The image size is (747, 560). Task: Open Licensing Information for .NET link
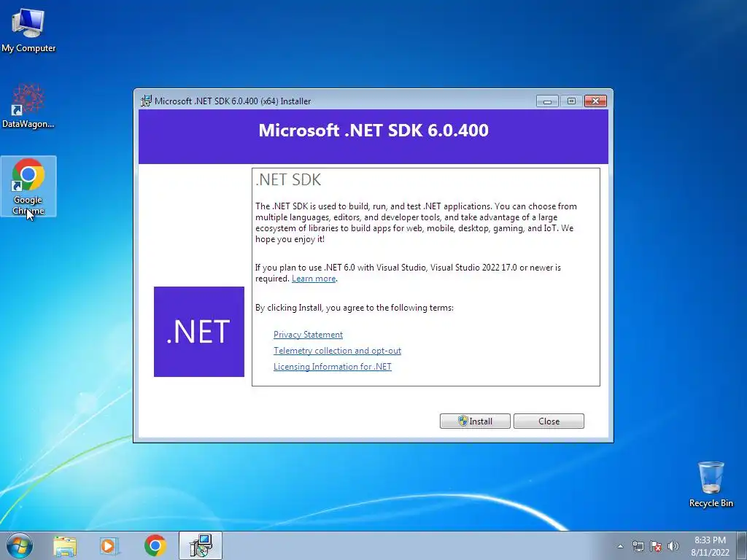(x=333, y=367)
